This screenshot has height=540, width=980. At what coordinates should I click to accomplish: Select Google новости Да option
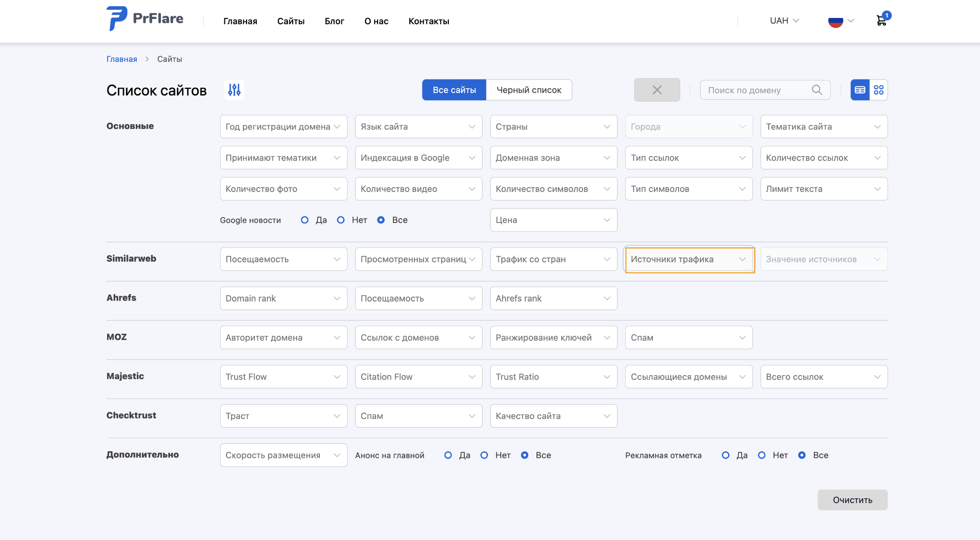(x=304, y=220)
